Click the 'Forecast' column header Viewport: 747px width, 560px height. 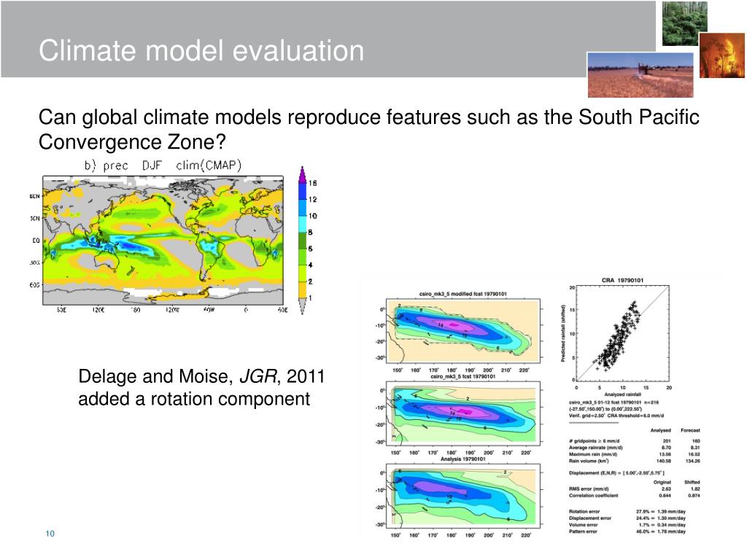click(x=690, y=430)
